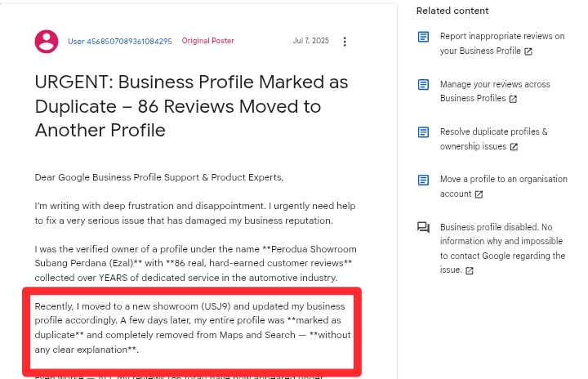Click the document icon beside Move a profile
This screenshot has height=379, width=588.
pos(423,180)
